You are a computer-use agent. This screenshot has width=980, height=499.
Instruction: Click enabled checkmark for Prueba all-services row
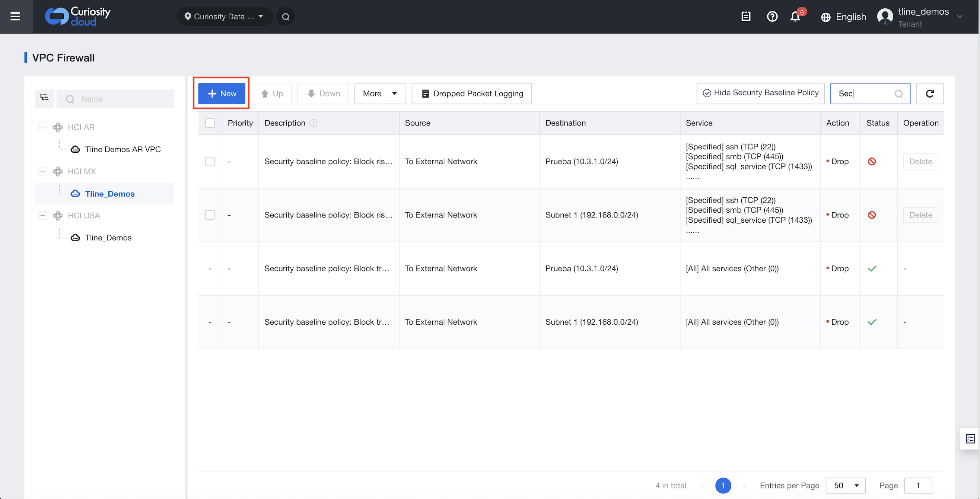872,269
